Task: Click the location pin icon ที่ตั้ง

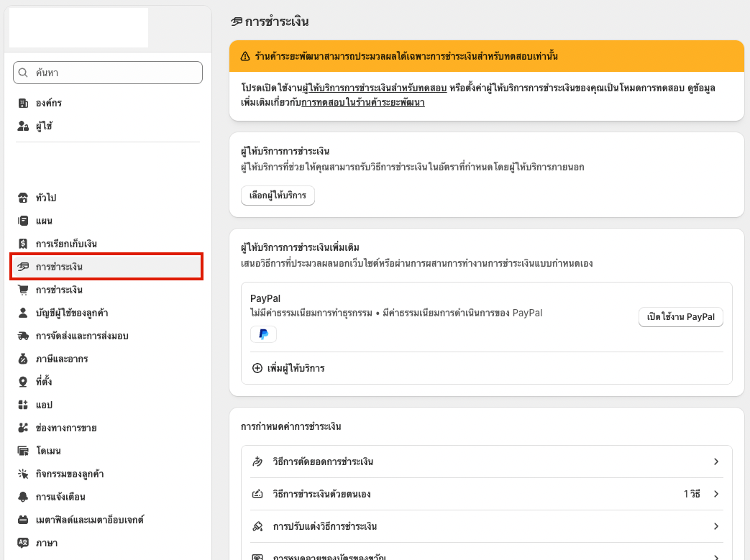Action: pyautogui.click(x=23, y=382)
